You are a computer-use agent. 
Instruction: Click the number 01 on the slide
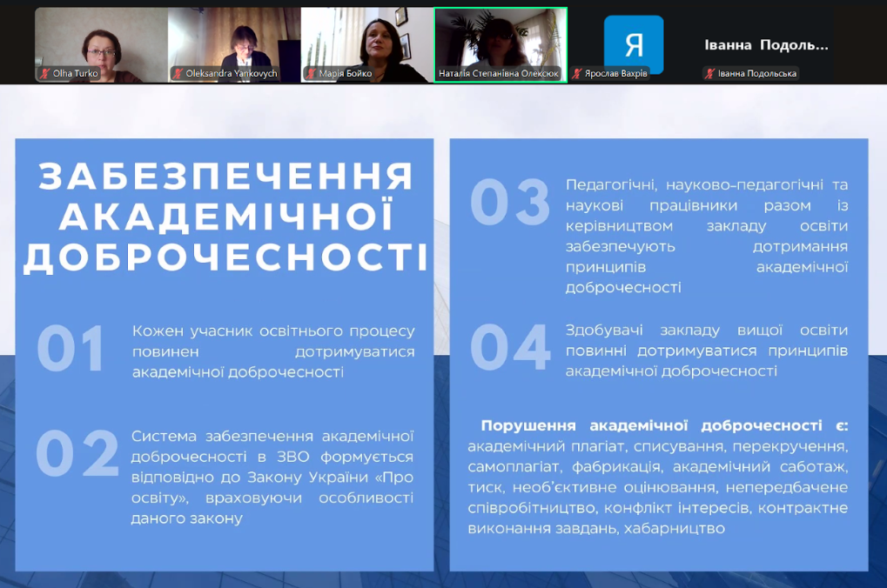(x=71, y=350)
